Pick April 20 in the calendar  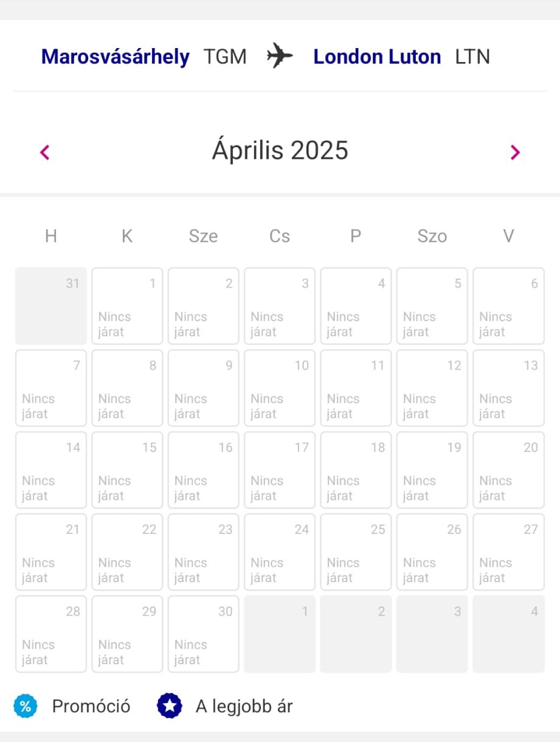click(x=508, y=470)
